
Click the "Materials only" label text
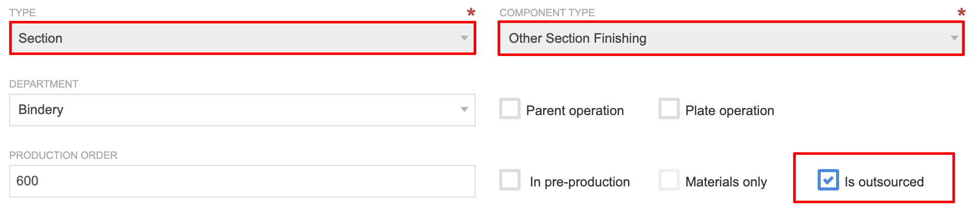726,182
